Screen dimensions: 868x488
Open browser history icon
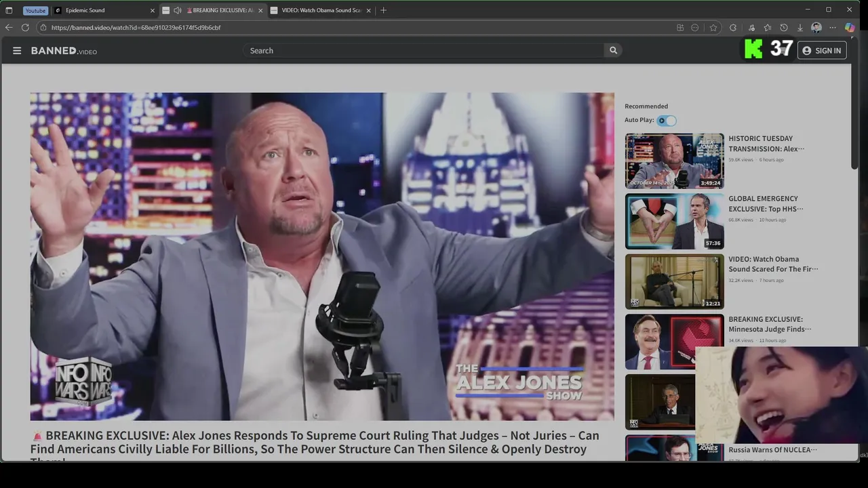pos(784,27)
